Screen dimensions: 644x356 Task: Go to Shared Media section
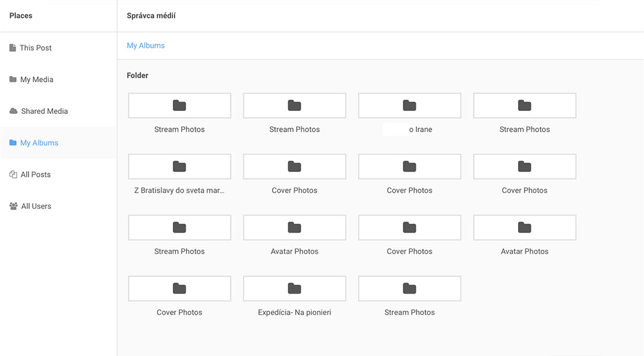point(58,111)
